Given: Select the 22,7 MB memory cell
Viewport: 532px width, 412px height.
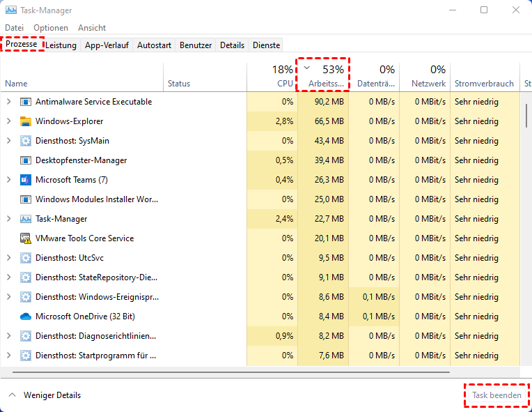Looking at the screenshot, I should (323, 219).
